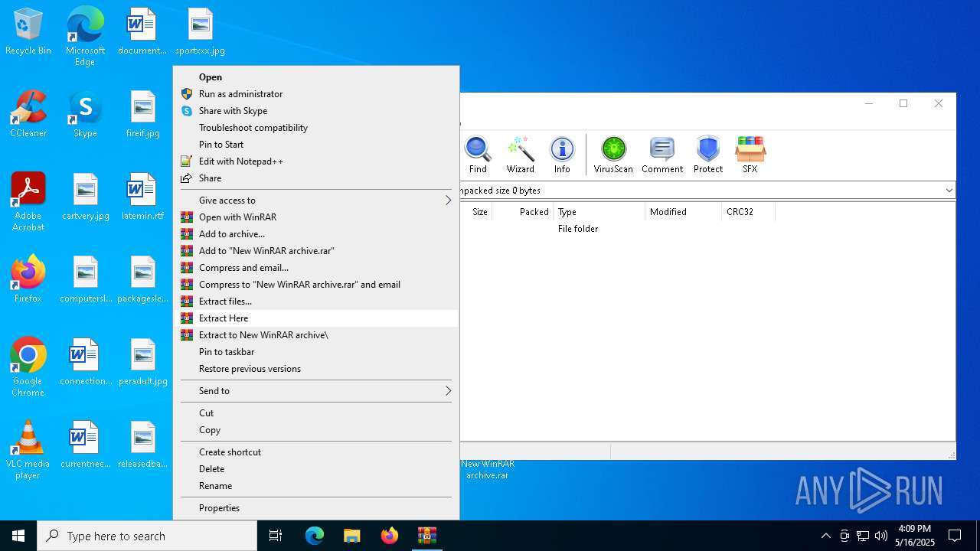The height and width of the screenshot is (551, 980).
Task: Select VLC media player desktop icon
Action: click(x=28, y=450)
